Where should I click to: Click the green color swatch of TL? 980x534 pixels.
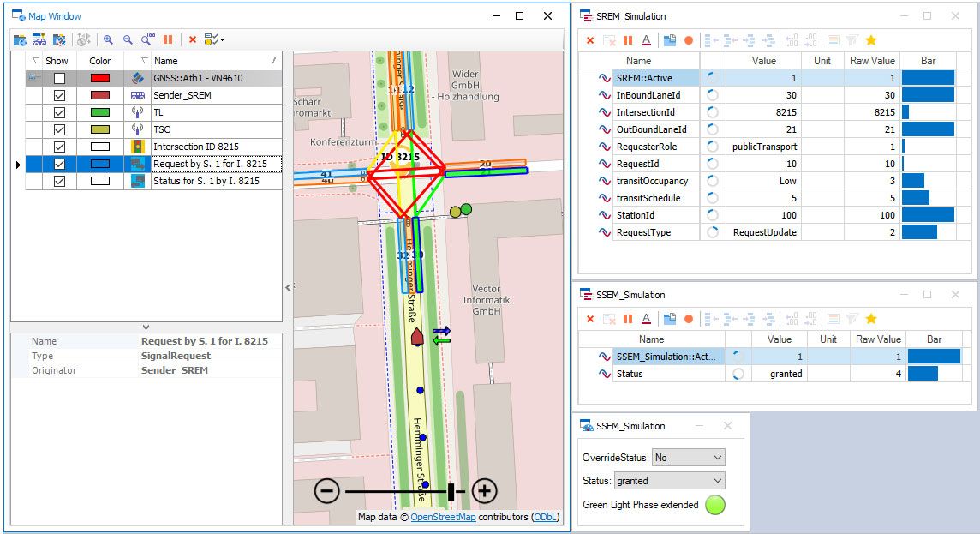(x=100, y=112)
